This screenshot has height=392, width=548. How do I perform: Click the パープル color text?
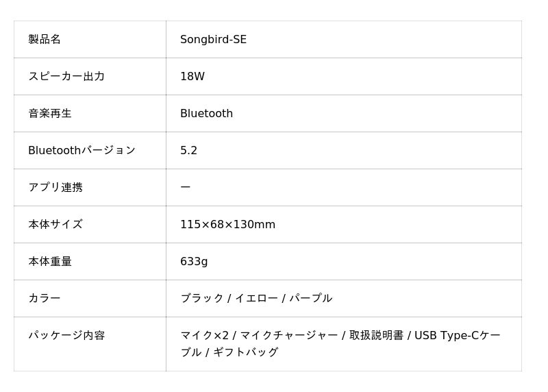310,299
